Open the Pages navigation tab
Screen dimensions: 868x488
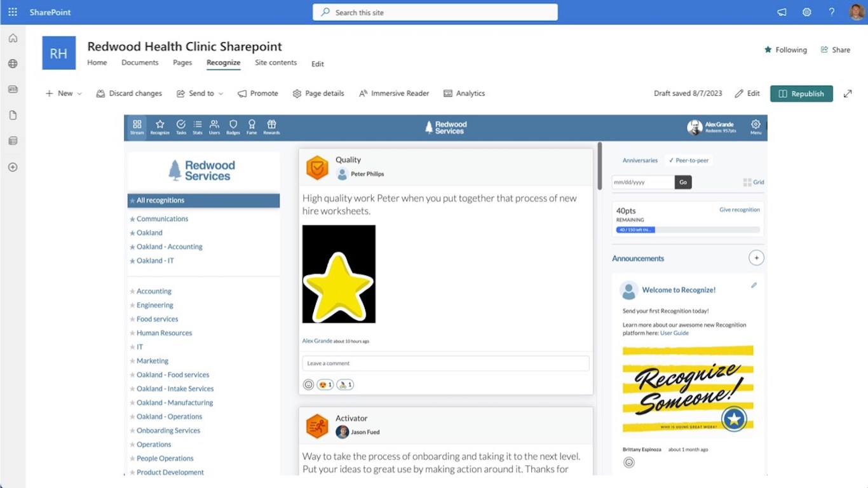pos(182,62)
